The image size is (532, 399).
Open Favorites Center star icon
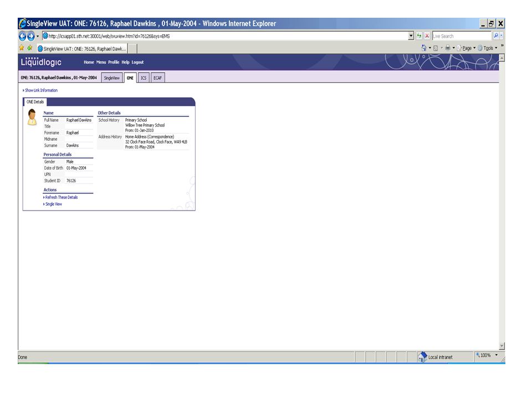tap(22, 48)
